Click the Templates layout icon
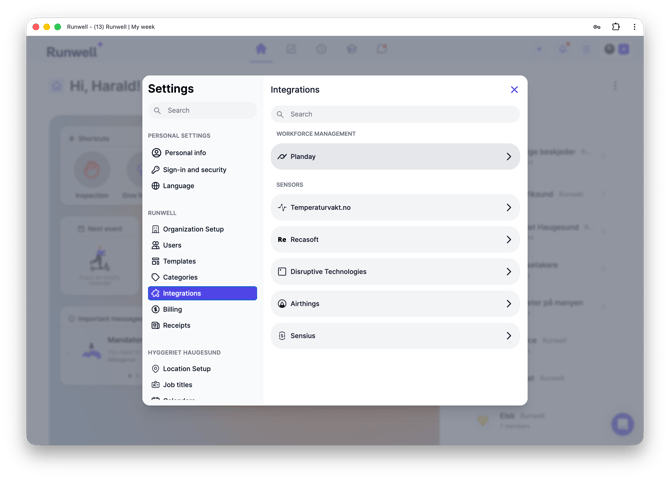The height and width of the screenshot is (480, 670). coord(156,261)
